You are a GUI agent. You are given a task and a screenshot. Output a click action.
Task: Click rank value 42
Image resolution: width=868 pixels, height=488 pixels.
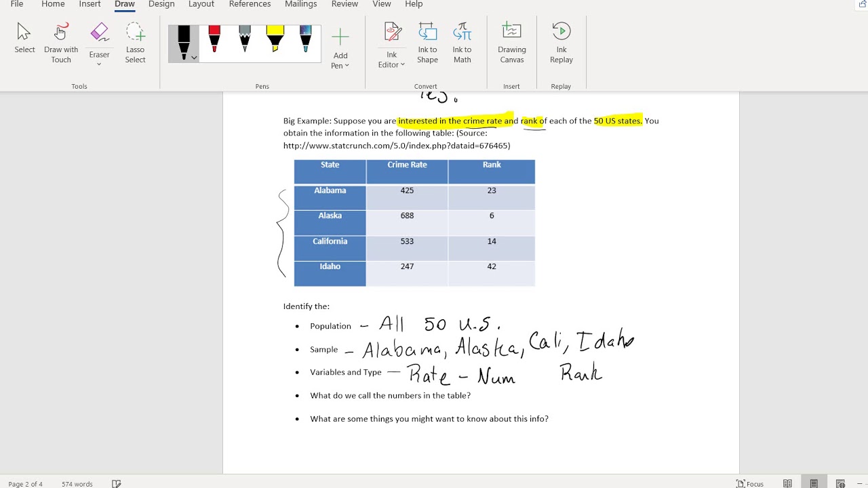click(492, 266)
